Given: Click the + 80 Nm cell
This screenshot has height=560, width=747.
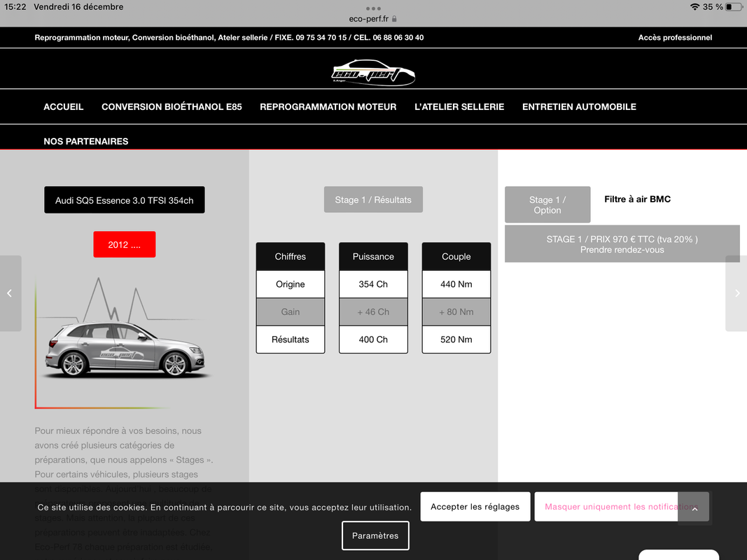Looking at the screenshot, I should (456, 312).
